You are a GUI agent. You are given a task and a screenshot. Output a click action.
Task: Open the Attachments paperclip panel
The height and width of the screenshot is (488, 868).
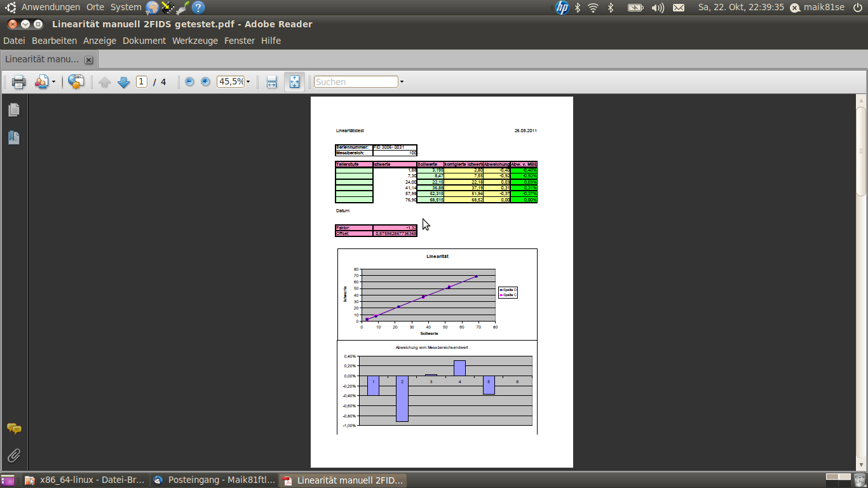click(14, 455)
